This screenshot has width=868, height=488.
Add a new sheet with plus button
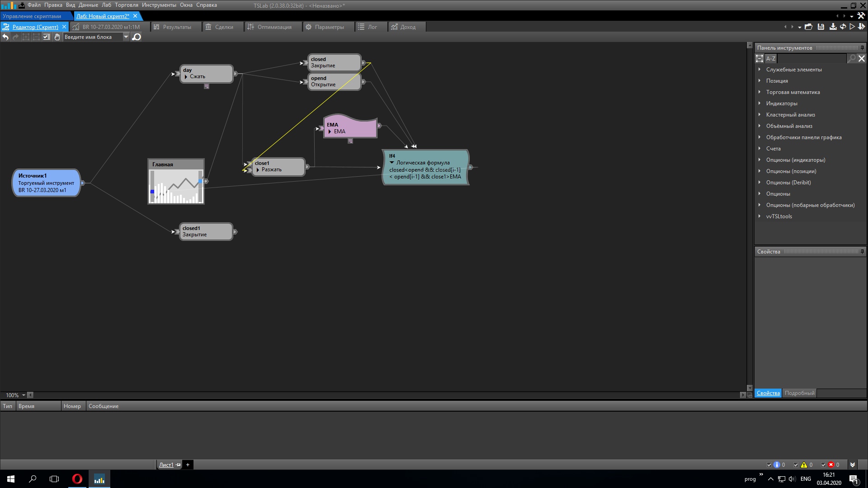tap(188, 465)
